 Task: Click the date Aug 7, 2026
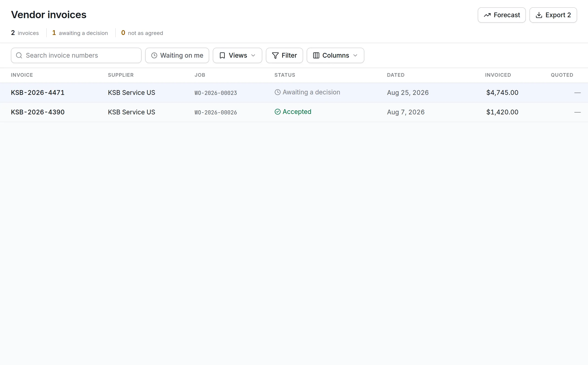click(x=406, y=112)
